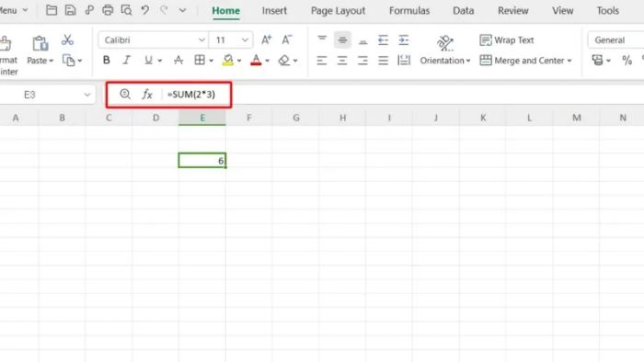
Task: Click the eraser Clear icon
Action: [283, 61]
